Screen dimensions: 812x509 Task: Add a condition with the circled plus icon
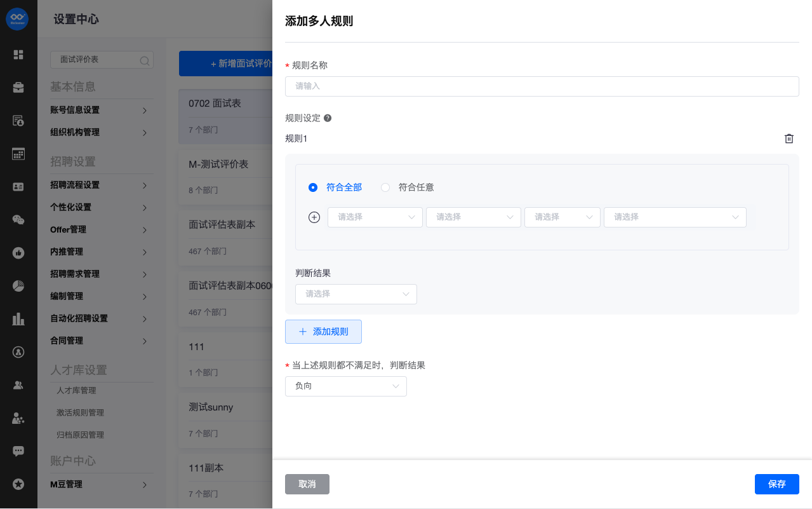(x=314, y=217)
